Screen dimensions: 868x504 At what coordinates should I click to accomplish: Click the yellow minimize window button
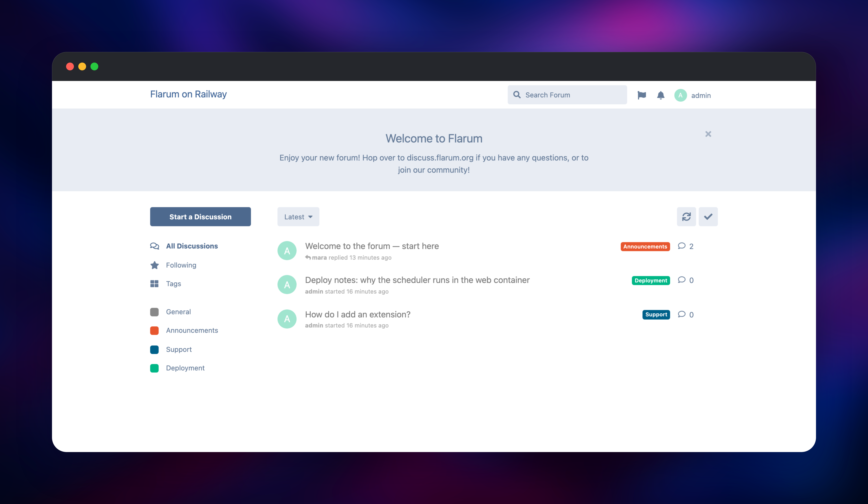(x=82, y=66)
